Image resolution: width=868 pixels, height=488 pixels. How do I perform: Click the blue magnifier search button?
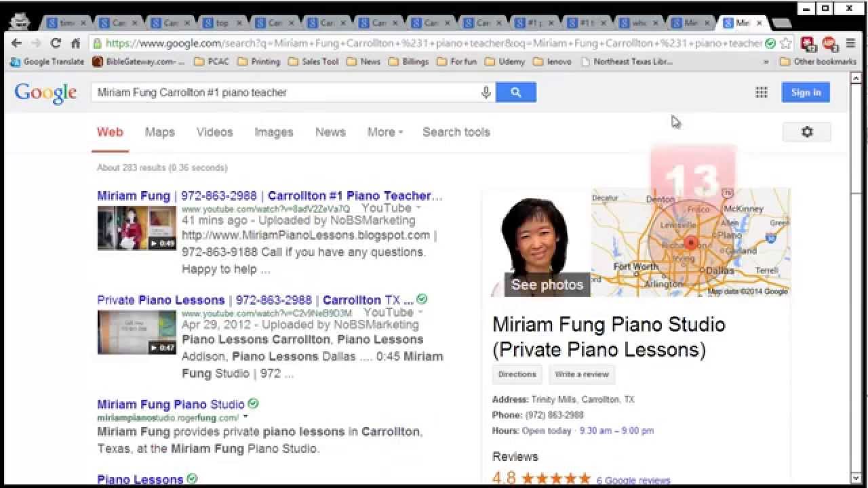(x=516, y=92)
